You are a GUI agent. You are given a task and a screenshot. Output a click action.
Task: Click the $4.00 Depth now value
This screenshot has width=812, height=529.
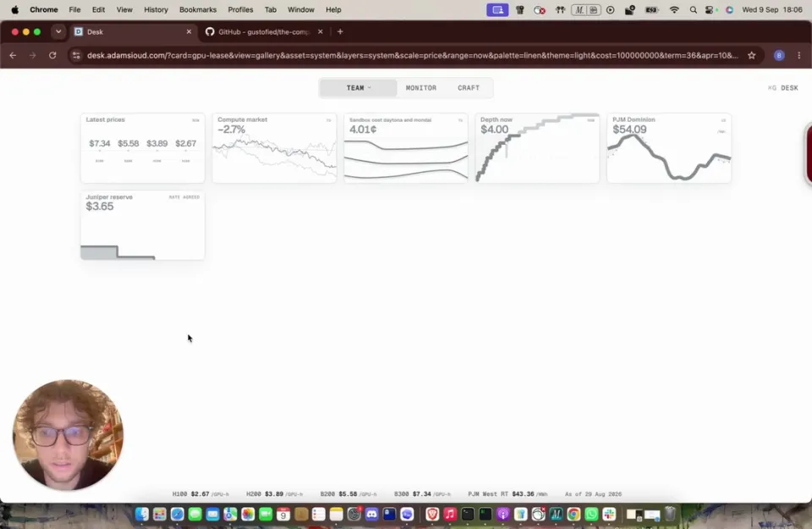point(495,129)
